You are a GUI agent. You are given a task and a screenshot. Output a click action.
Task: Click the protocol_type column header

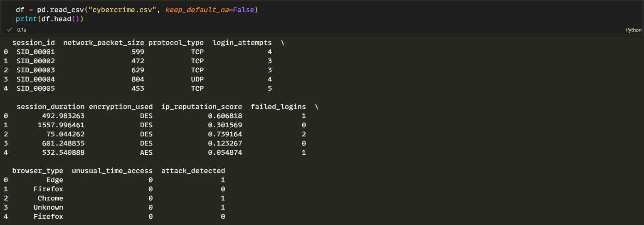click(176, 43)
